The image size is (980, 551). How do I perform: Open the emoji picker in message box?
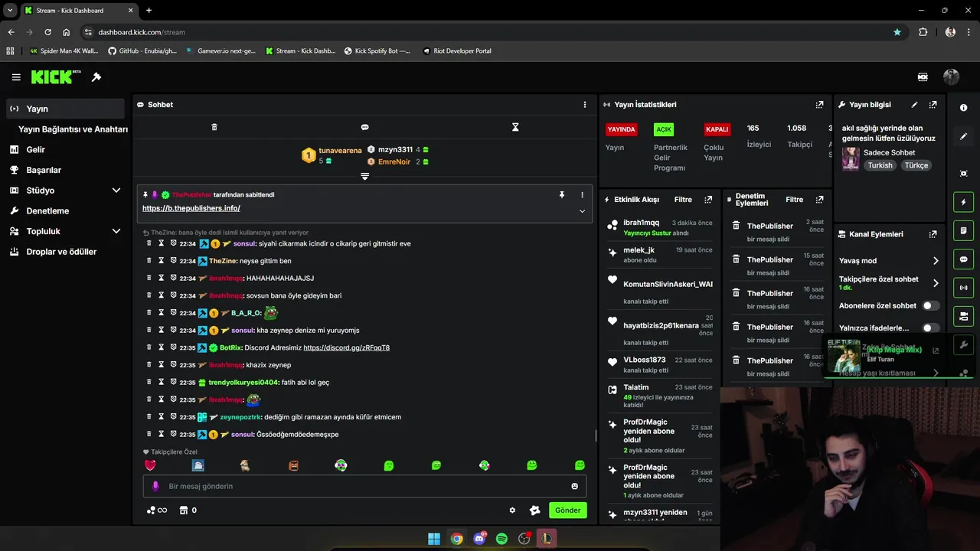(x=574, y=486)
